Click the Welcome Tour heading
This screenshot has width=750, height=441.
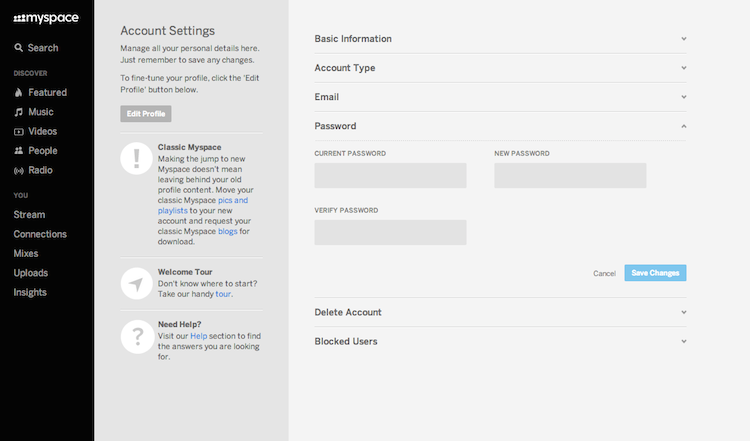[x=185, y=272]
